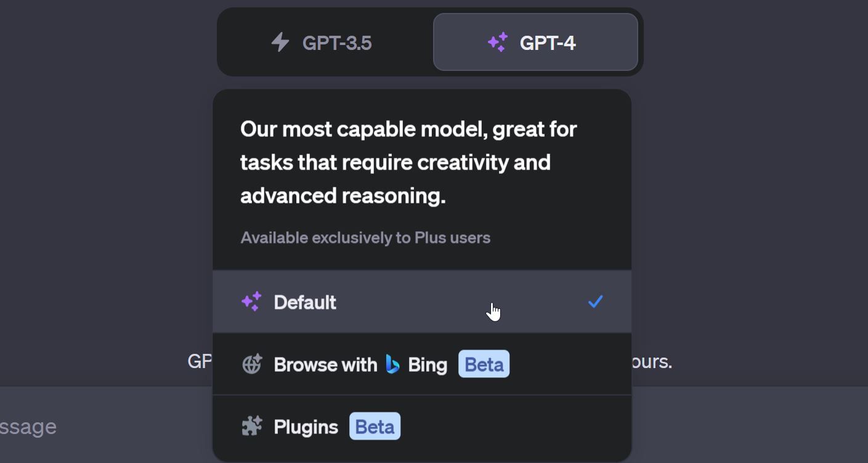Screen dimensions: 868x463
Task: Click the purple sparkles icon beside GPT-4
Action: pos(497,41)
